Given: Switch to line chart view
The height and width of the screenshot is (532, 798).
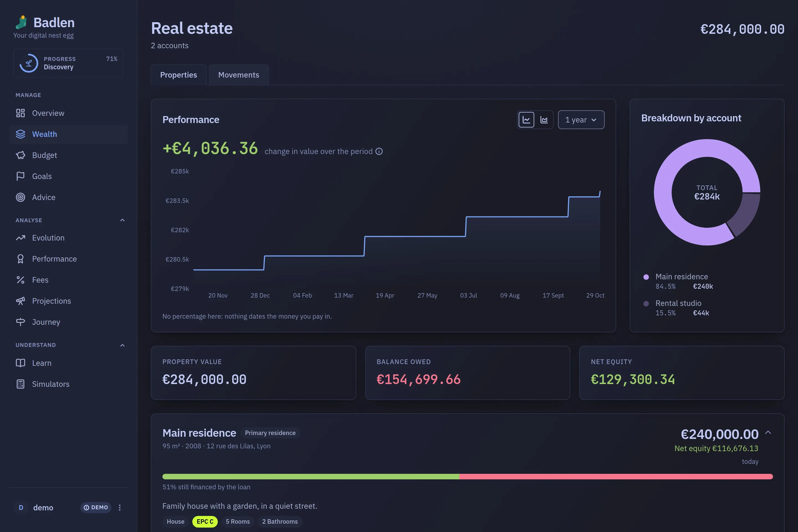Looking at the screenshot, I should (x=526, y=120).
